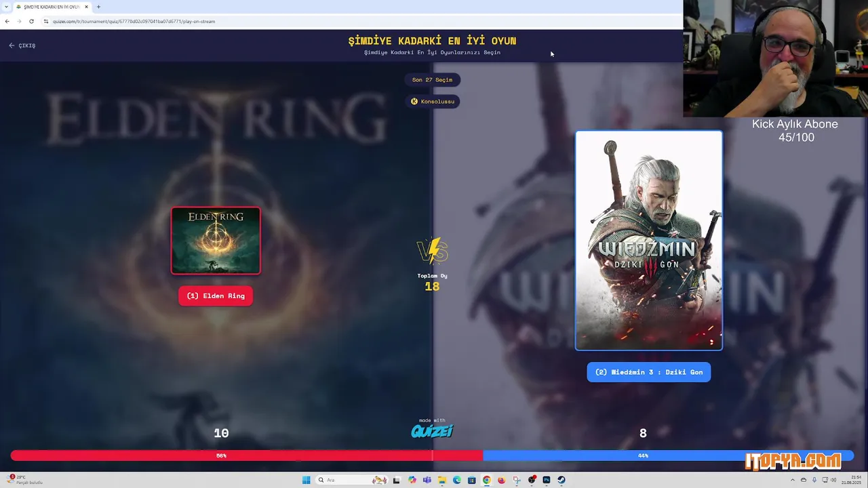Open the site info icon in address bar
Screen dimensions: 868x488
pyautogui.click(x=46, y=21)
